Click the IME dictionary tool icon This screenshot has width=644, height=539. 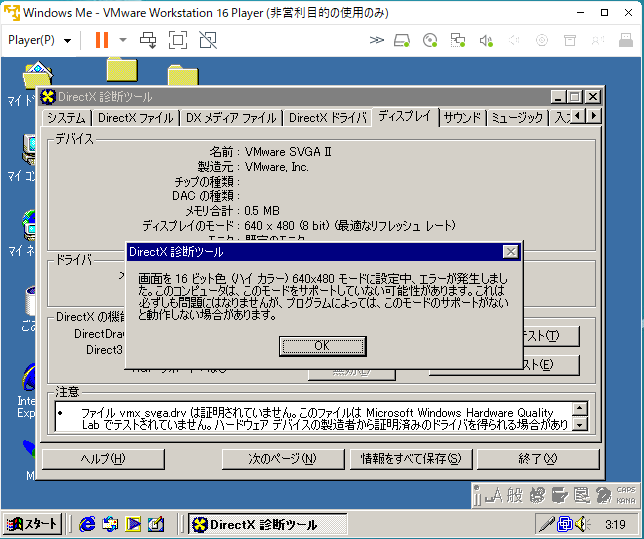click(x=582, y=495)
